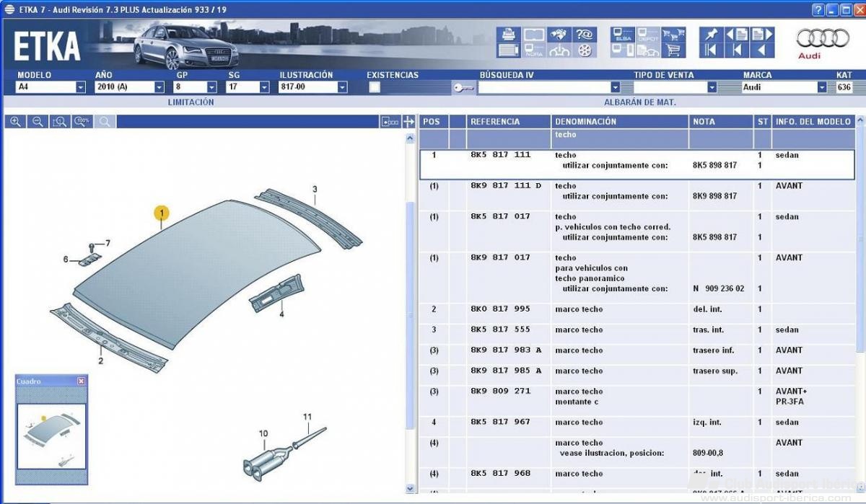Click the plain back arrow icon
866x504 pixels.
coord(762,50)
